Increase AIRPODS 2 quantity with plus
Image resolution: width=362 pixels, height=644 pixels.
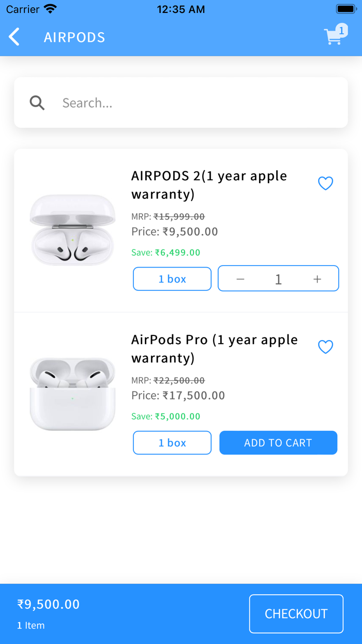coord(317,279)
